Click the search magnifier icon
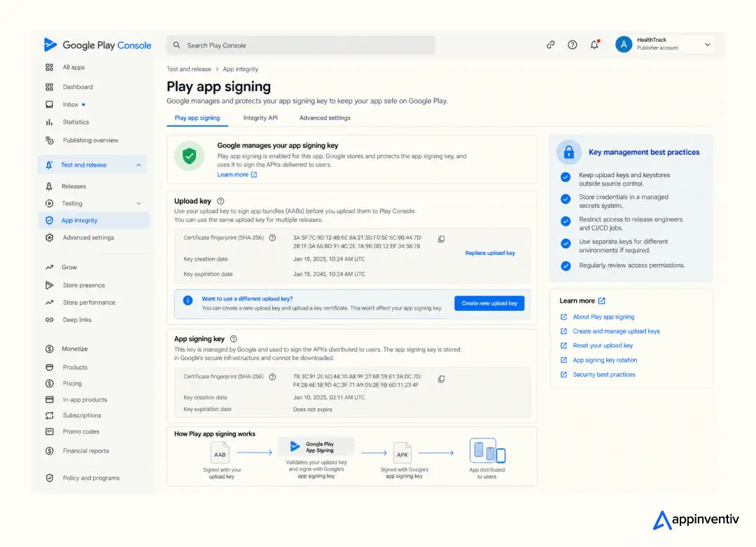 pyautogui.click(x=177, y=45)
